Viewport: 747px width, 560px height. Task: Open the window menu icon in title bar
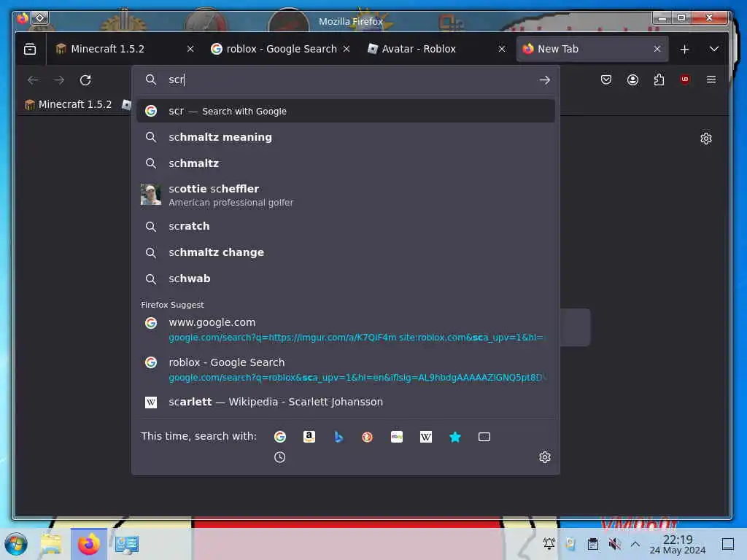coord(40,18)
